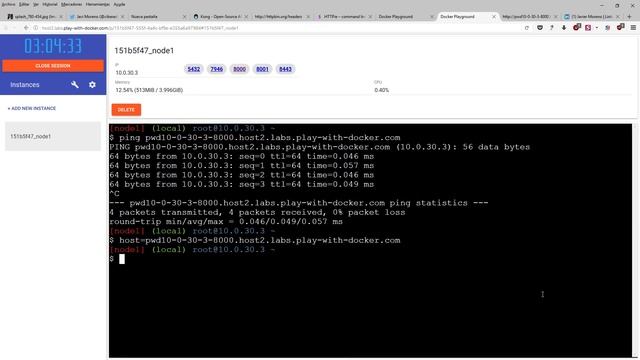Open the downloads arrow icon

564,28
